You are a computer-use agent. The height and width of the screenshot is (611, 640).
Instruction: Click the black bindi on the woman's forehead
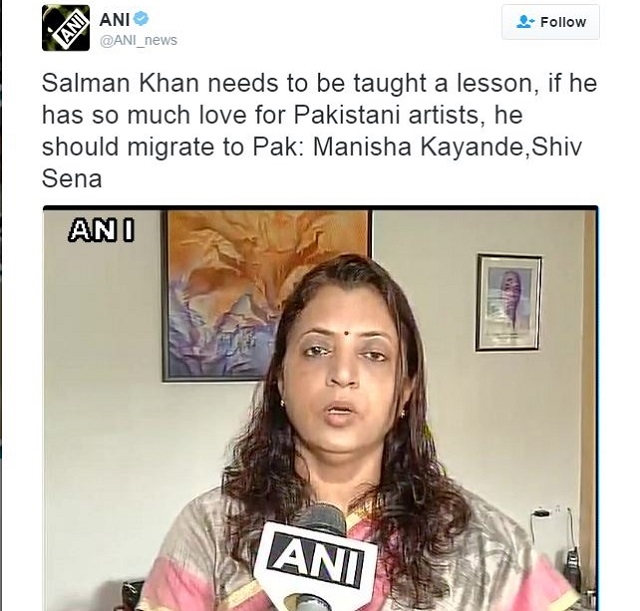pos(347,334)
